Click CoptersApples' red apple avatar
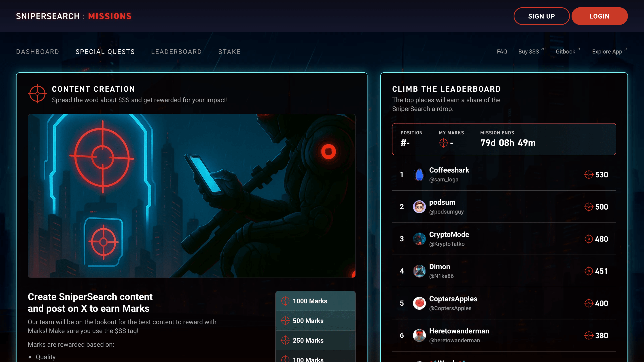The image size is (644, 362). click(x=419, y=303)
